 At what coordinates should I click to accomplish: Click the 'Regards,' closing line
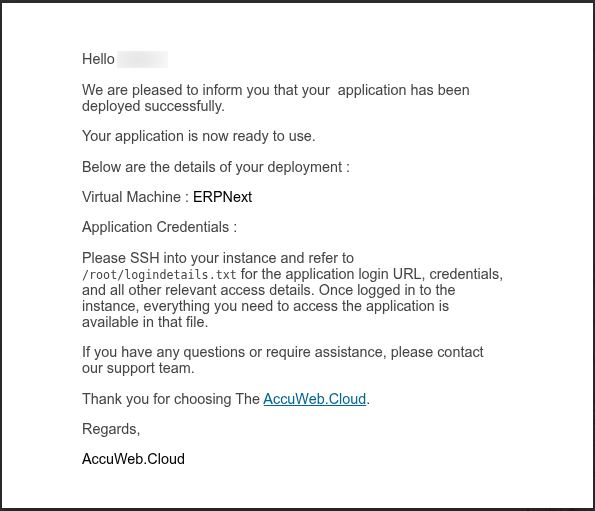(x=111, y=429)
